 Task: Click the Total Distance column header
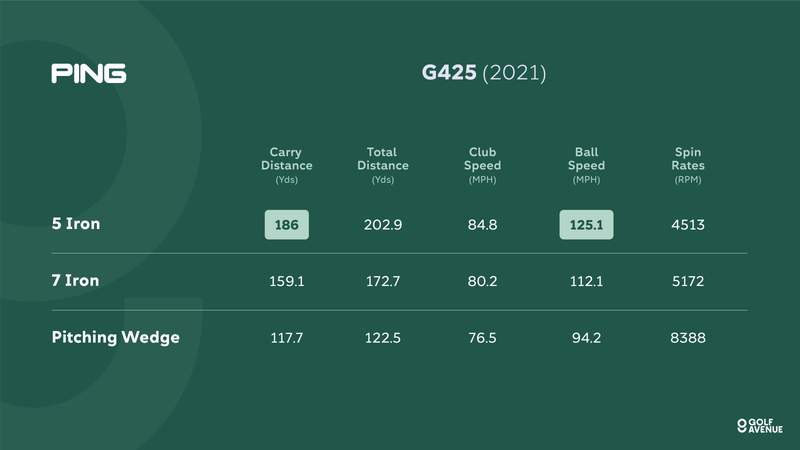383,165
